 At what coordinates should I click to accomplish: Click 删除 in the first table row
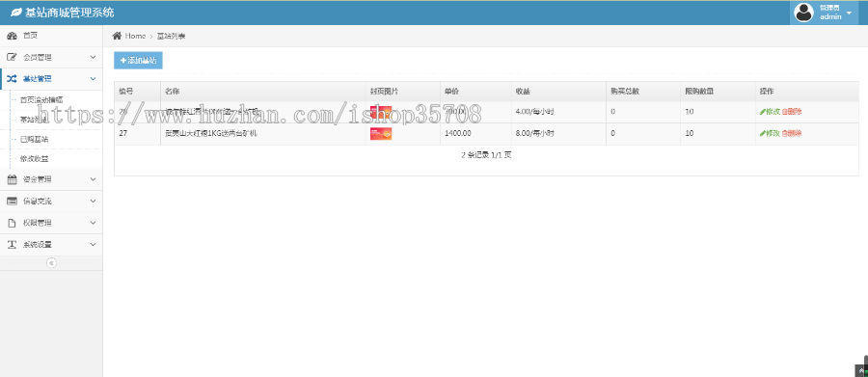(x=792, y=111)
